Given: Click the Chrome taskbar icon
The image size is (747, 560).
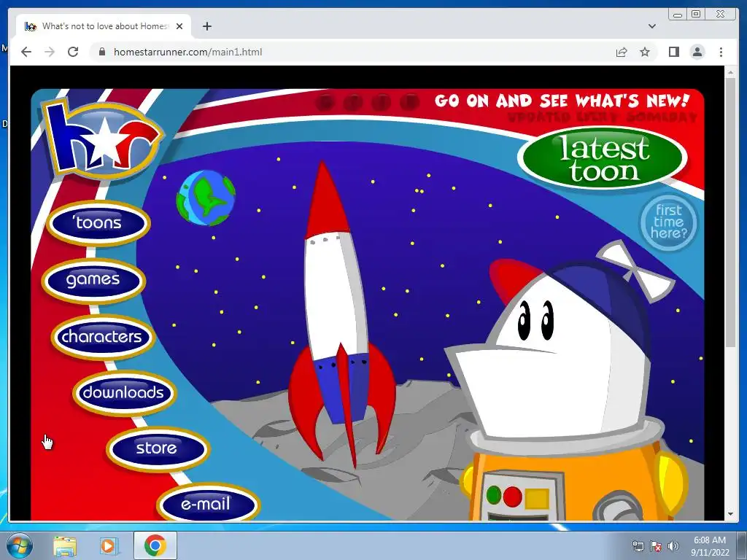Looking at the screenshot, I should pyautogui.click(x=155, y=545).
